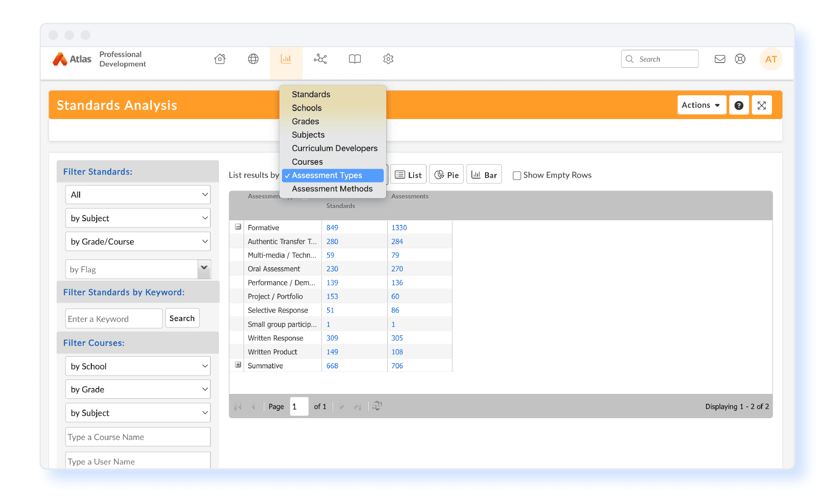
Task: Click the keyword Search button
Action: [182, 318]
